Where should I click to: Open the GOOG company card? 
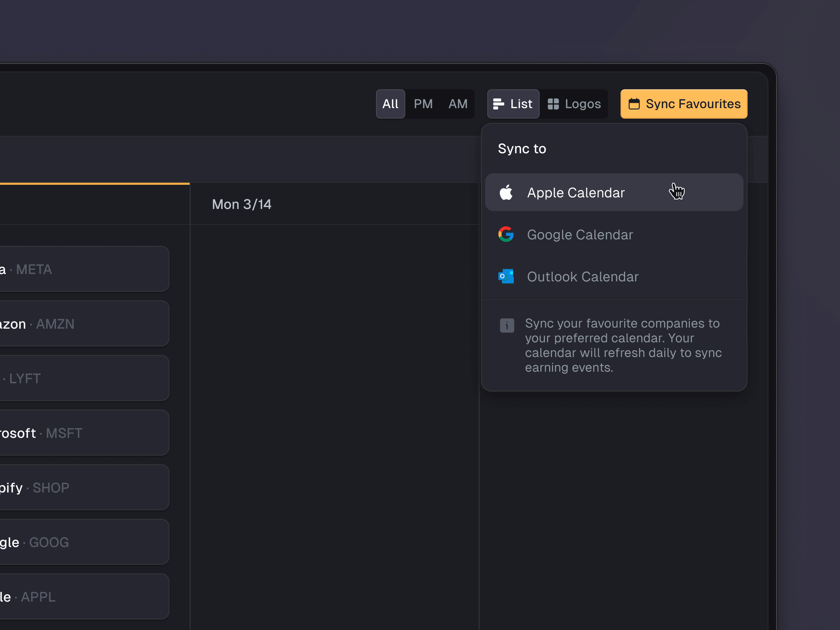coord(84,542)
